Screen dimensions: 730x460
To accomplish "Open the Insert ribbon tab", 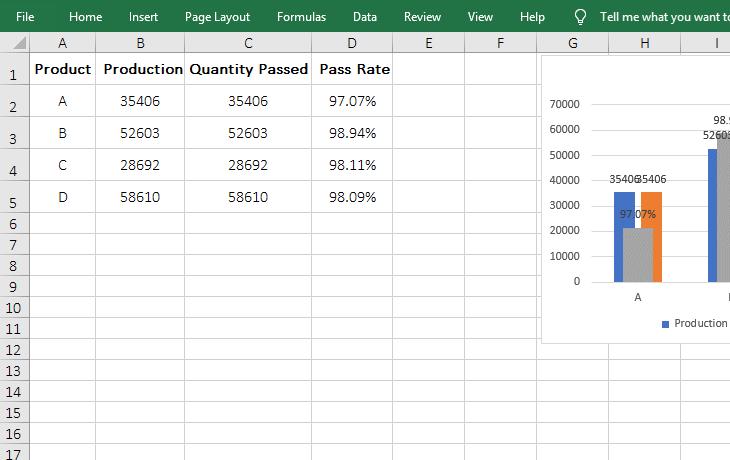I will tap(143, 17).
